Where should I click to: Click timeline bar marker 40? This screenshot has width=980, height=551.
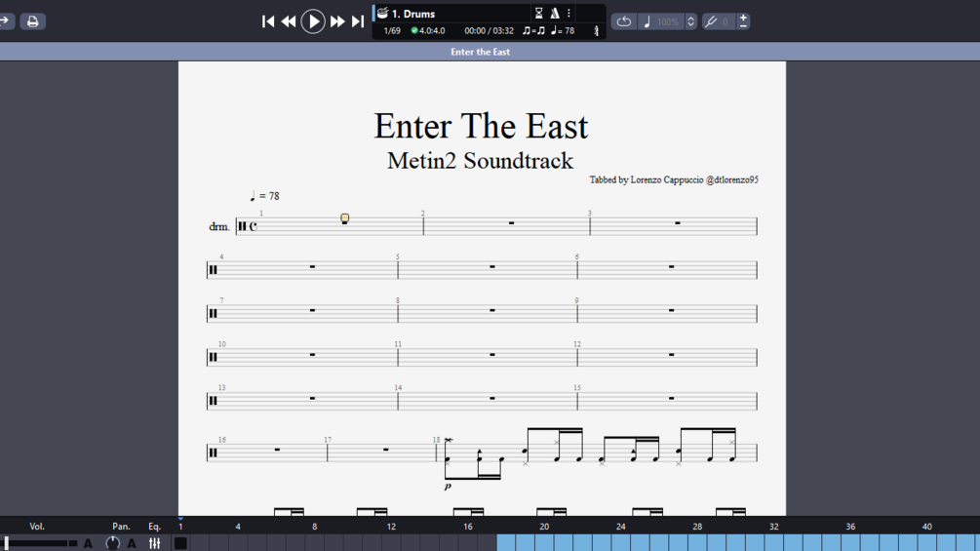point(927,527)
